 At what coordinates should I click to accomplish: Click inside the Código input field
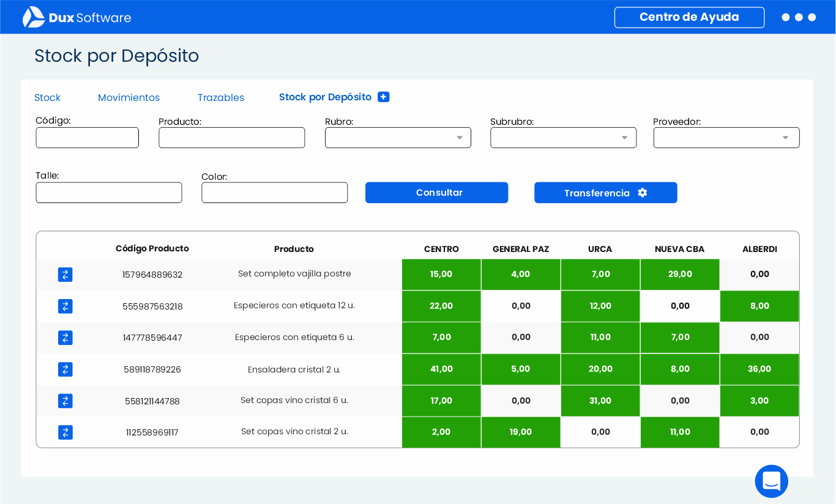click(x=87, y=137)
